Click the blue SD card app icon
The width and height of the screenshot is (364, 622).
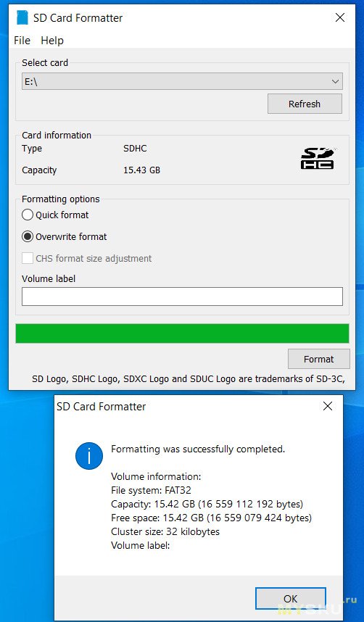click(22, 18)
